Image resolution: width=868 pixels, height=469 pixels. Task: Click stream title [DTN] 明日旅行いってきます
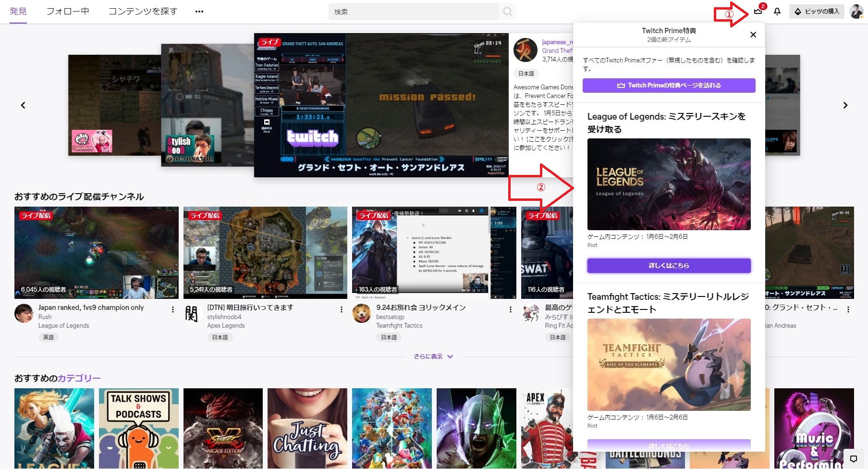pos(250,308)
